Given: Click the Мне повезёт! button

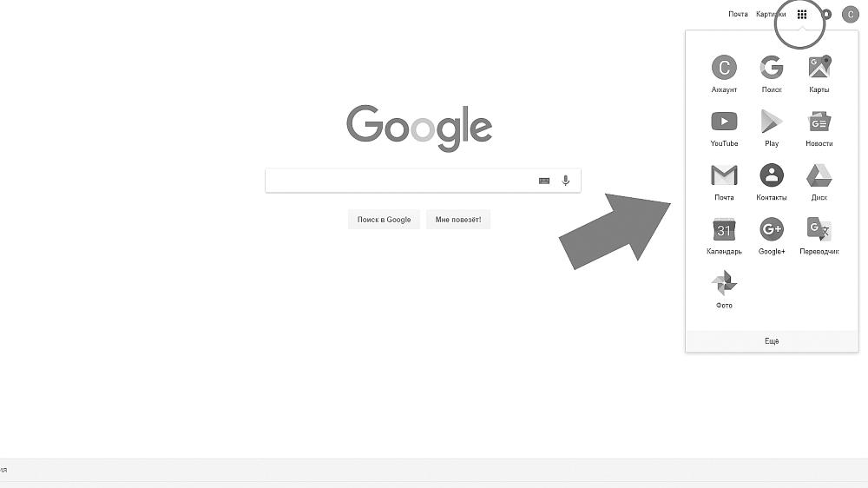Looking at the screenshot, I should (x=458, y=220).
